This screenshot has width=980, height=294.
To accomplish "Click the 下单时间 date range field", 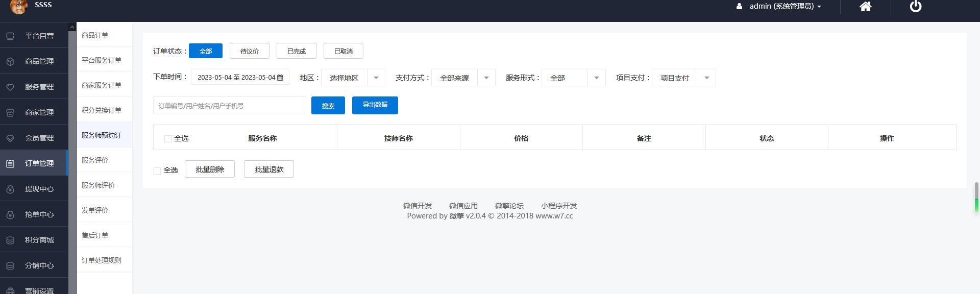I will click(x=240, y=78).
